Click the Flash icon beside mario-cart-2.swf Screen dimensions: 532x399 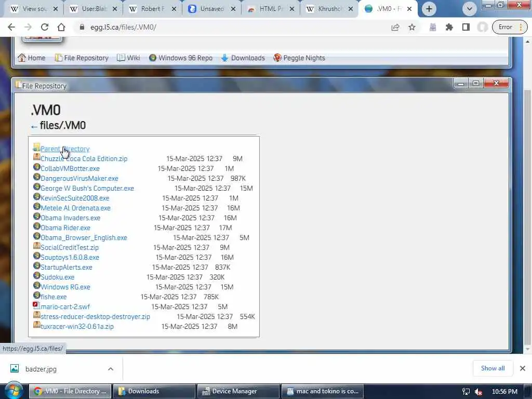click(37, 305)
